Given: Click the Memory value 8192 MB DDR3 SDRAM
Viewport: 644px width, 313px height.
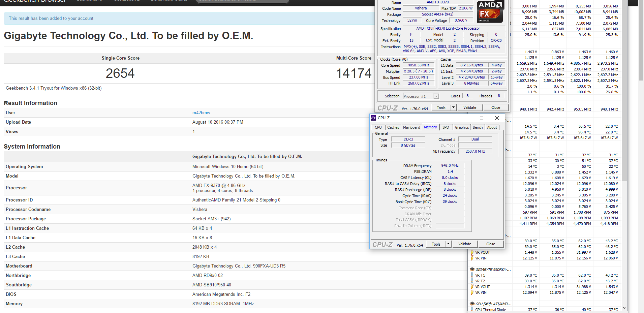Looking at the screenshot, I should click(x=223, y=304).
